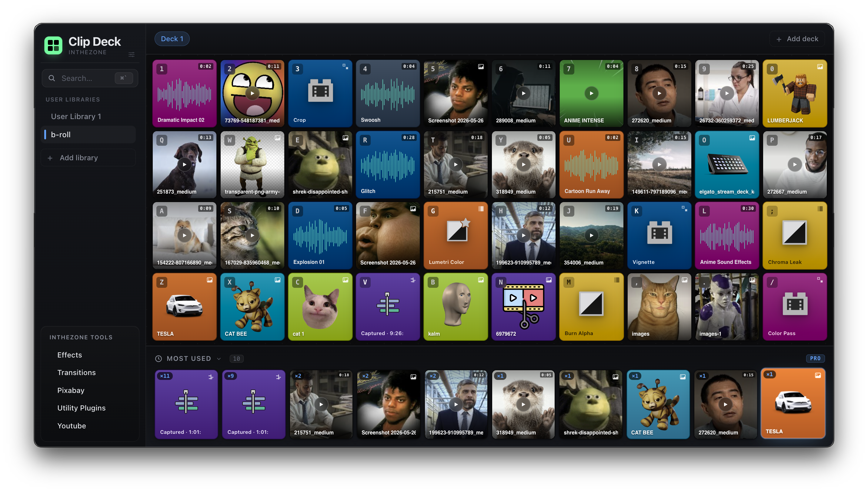
Task: Select the Screenshot tile on key F
Action: (388, 235)
